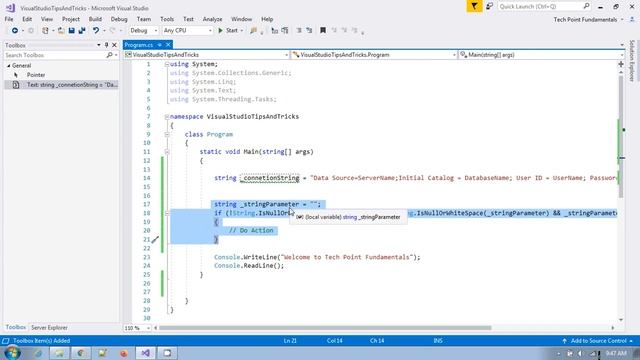Switch to the Server Explorer tab
The image size is (640, 360).
(49, 328)
